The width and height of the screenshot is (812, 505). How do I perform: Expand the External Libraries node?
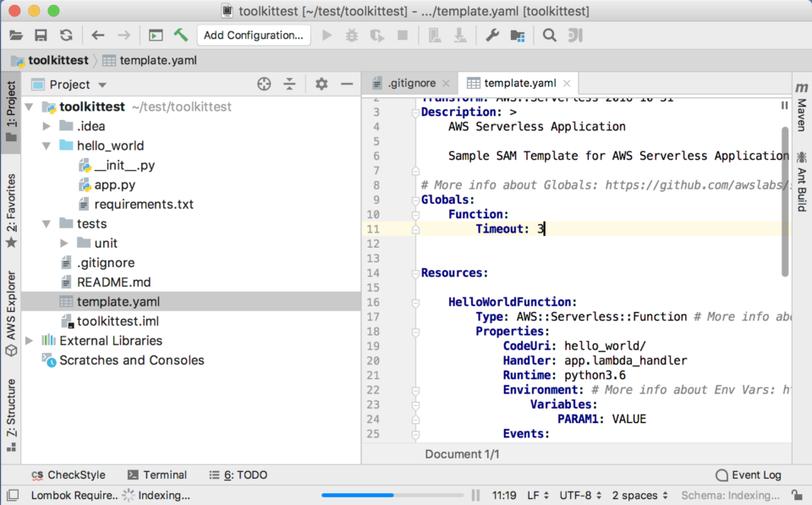pyautogui.click(x=30, y=341)
